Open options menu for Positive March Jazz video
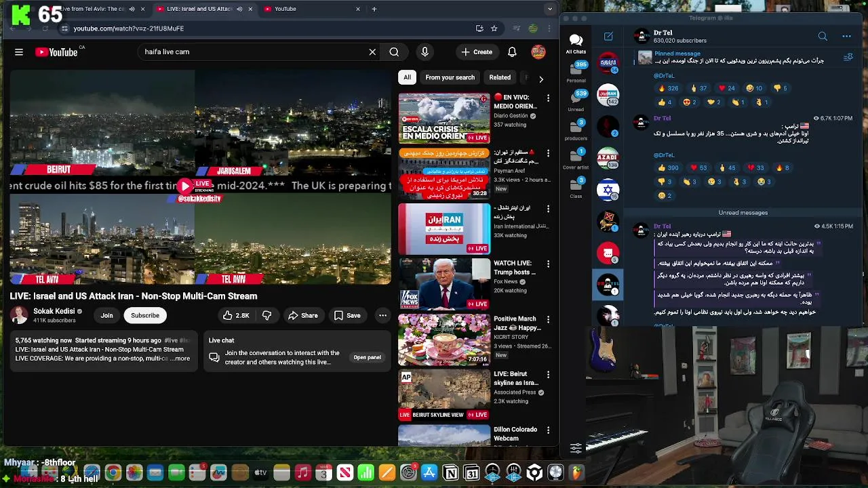Image resolution: width=868 pixels, height=488 pixels. coord(548,319)
